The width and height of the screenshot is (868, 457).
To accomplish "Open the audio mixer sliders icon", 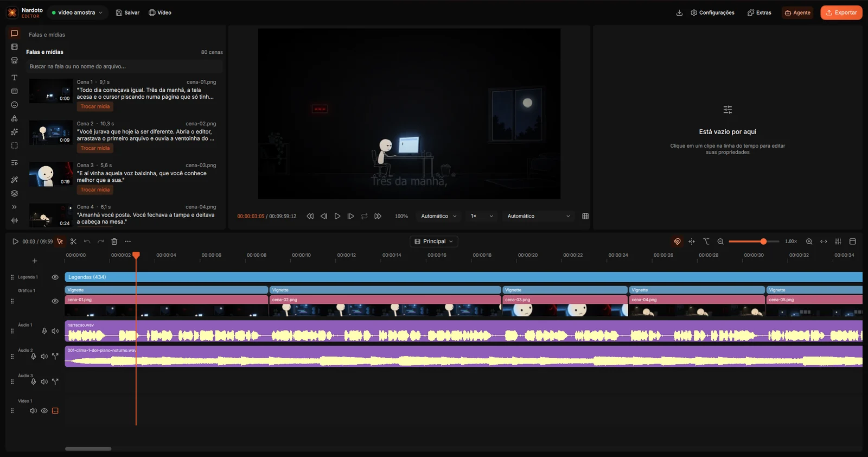I will (x=838, y=242).
